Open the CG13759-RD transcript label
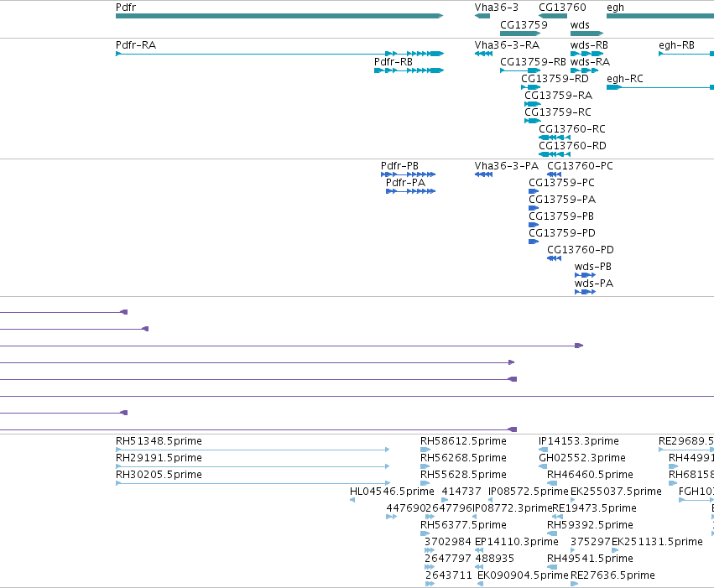714x588 pixels. (555, 79)
